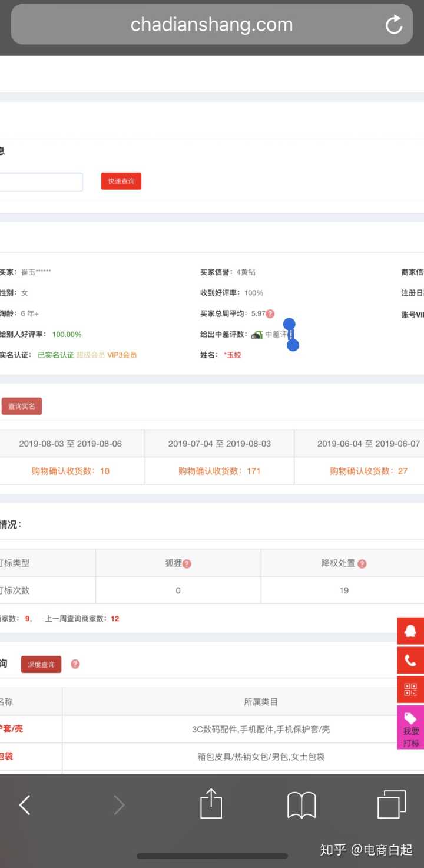424x868 pixels.
Task: Open the Safari share sheet
Action: [x=211, y=804]
